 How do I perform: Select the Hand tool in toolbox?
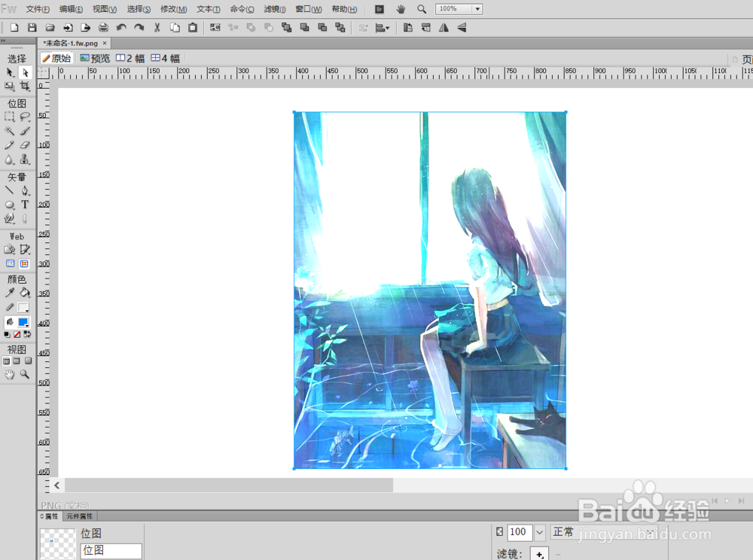tap(10, 375)
